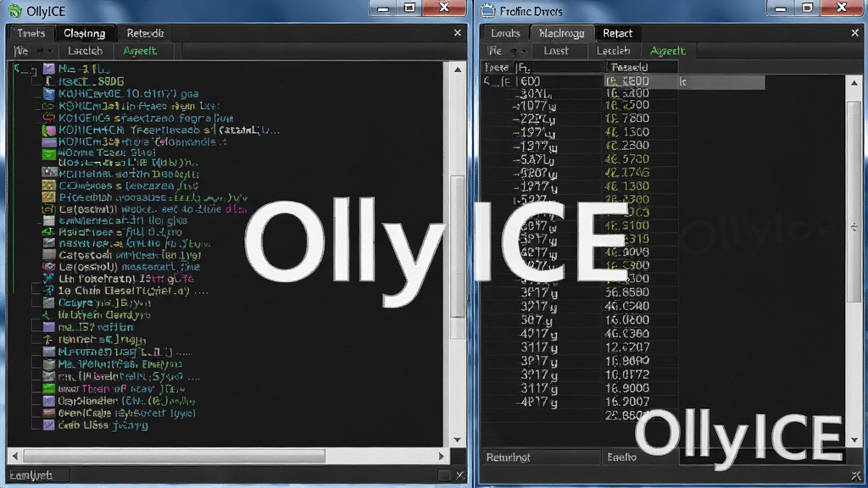The width and height of the screenshot is (868, 488).
Task: Select the '16.9000' value in the right table
Action: [x=627, y=388]
